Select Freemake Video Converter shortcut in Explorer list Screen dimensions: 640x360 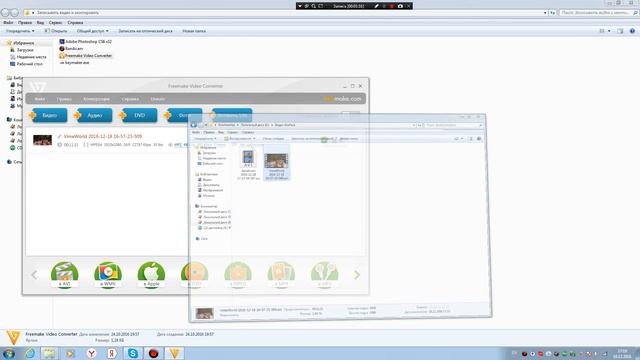tap(86, 56)
